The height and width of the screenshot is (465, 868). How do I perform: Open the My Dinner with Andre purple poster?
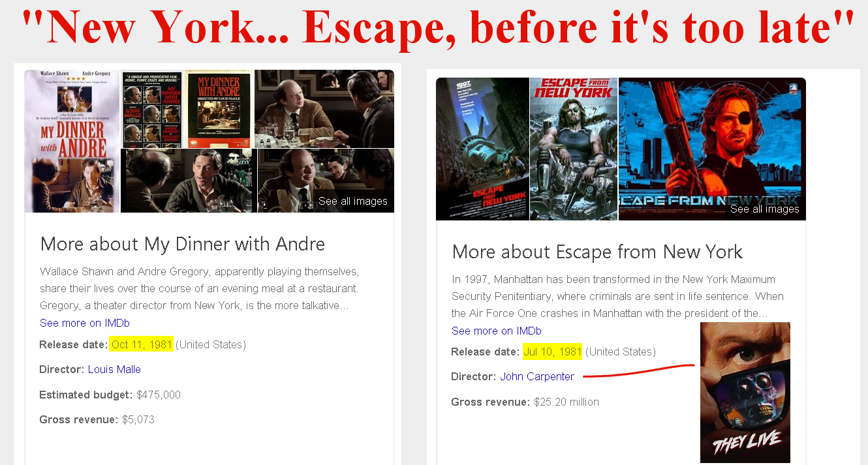72,141
